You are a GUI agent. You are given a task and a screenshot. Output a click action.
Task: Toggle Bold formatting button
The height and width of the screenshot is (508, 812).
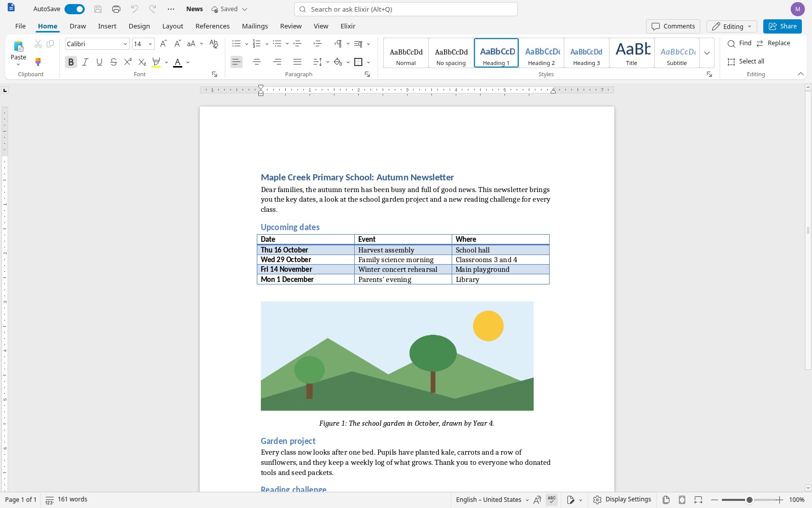71,62
